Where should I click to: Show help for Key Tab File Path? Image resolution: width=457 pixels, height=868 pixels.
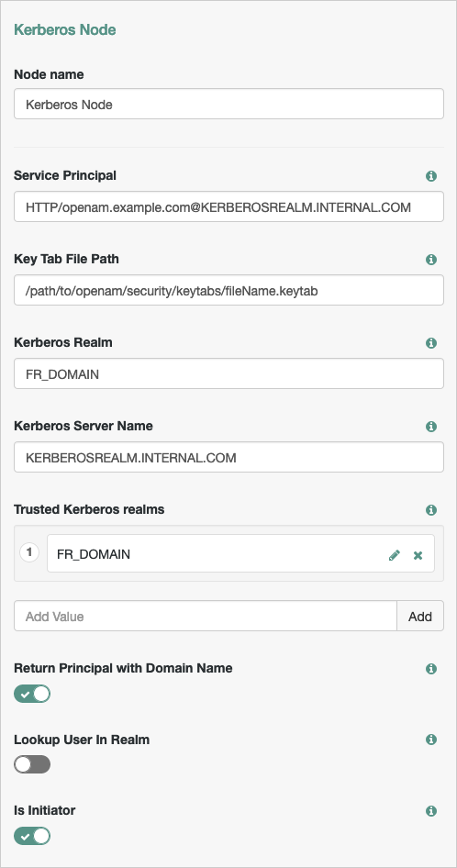[x=431, y=260]
